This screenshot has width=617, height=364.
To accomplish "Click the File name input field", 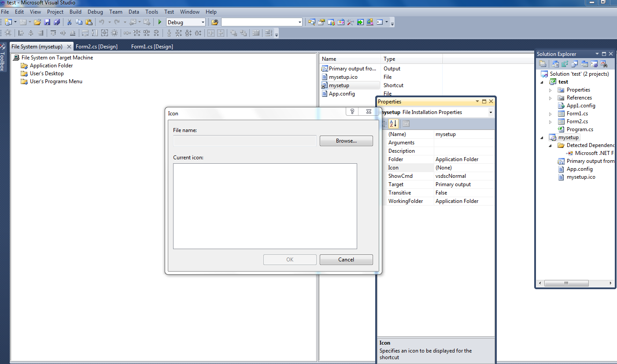I will [244, 140].
